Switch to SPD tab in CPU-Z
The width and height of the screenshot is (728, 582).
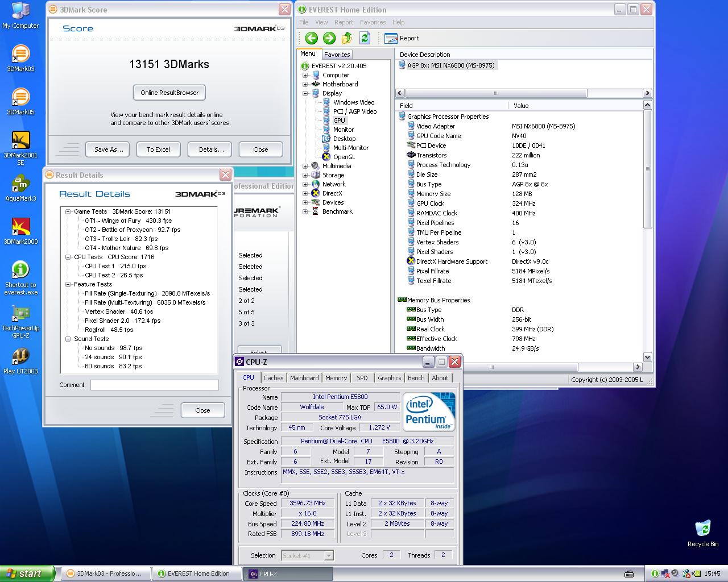[362, 378]
